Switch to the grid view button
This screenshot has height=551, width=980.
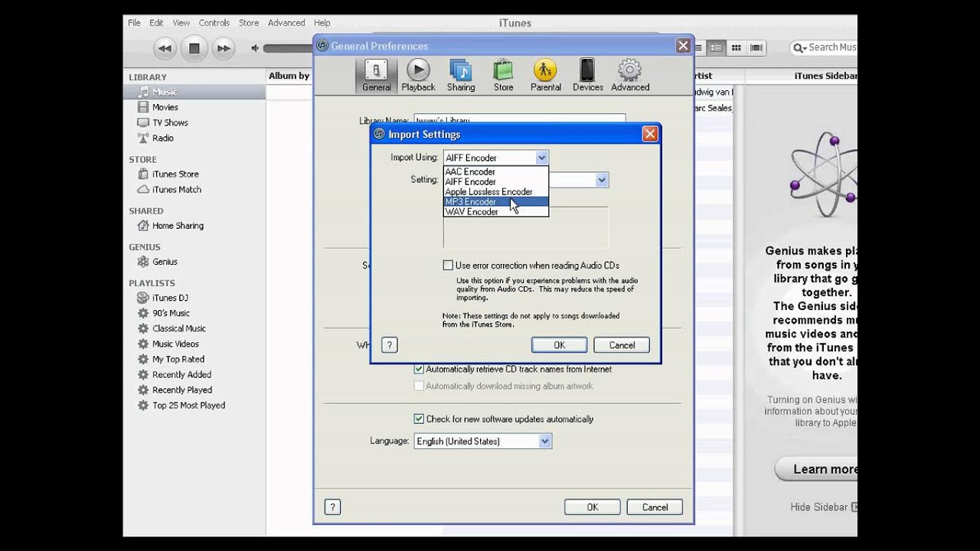736,47
